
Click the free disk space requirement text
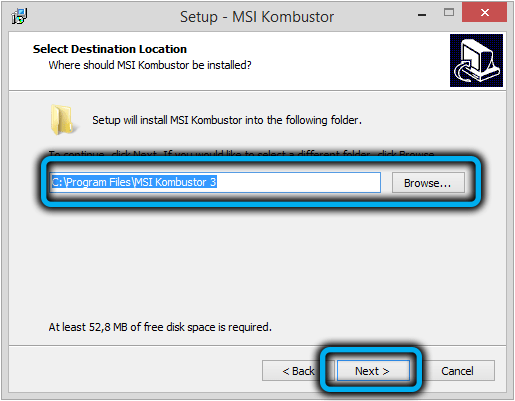[160, 327]
